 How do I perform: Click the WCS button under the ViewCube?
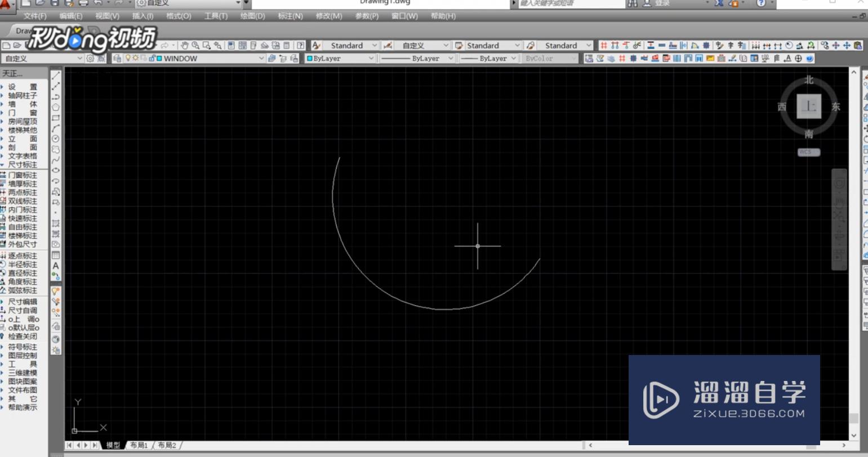pos(809,152)
